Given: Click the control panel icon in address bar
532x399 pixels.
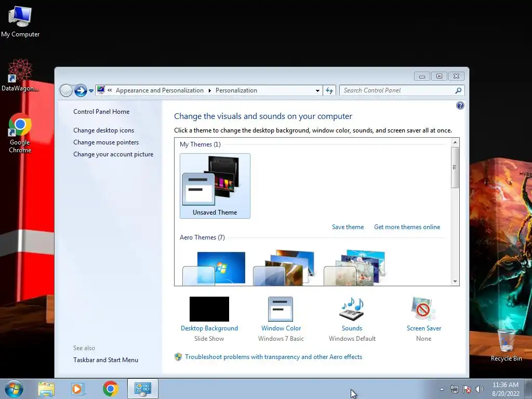Looking at the screenshot, I should [x=101, y=90].
